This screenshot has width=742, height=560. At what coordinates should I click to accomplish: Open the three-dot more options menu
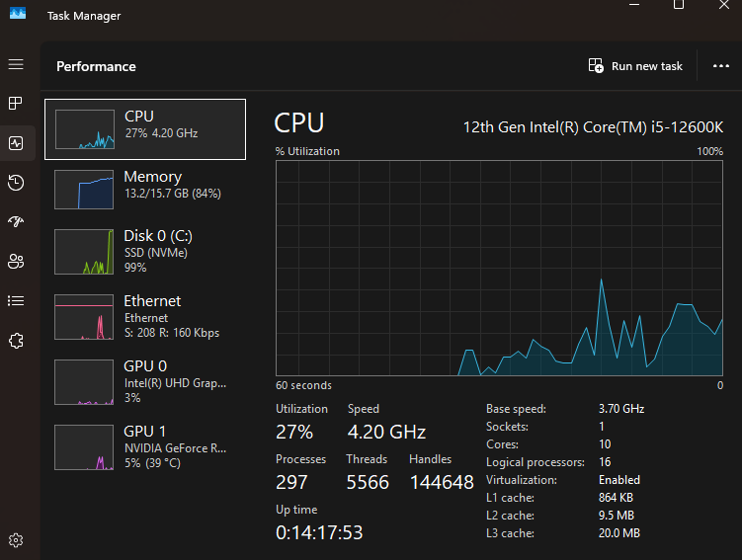coord(720,66)
